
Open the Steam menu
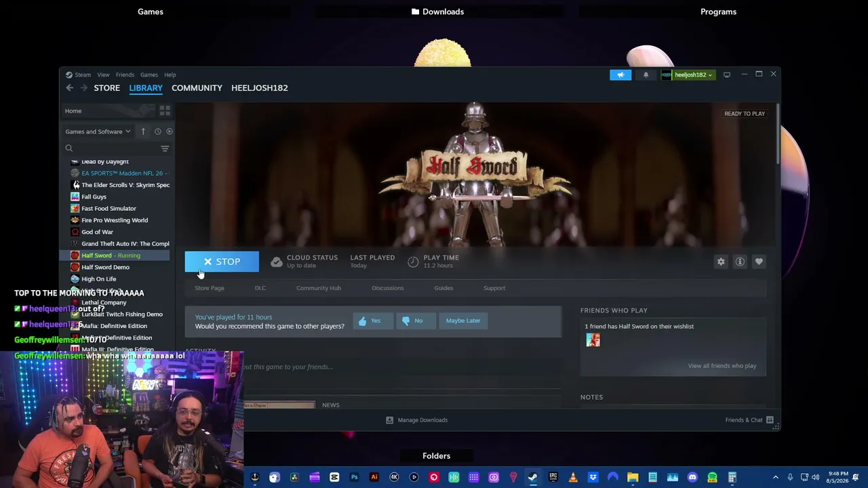point(83,75)
